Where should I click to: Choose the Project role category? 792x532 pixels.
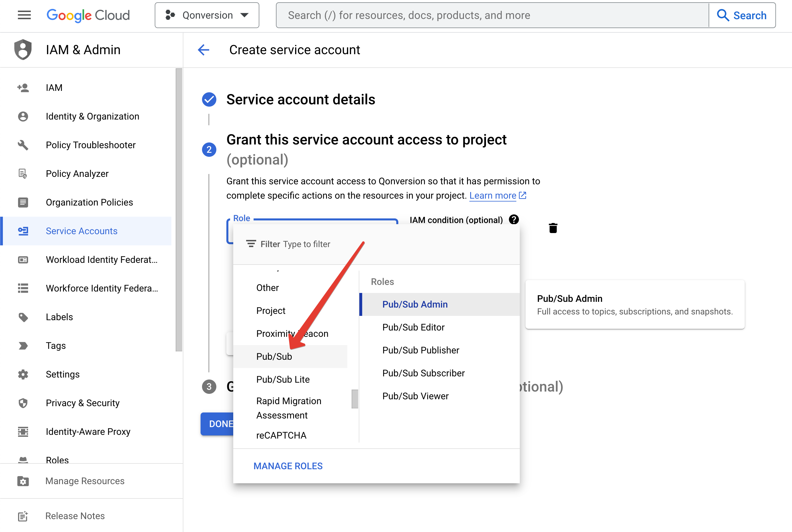tap(270, 310)
